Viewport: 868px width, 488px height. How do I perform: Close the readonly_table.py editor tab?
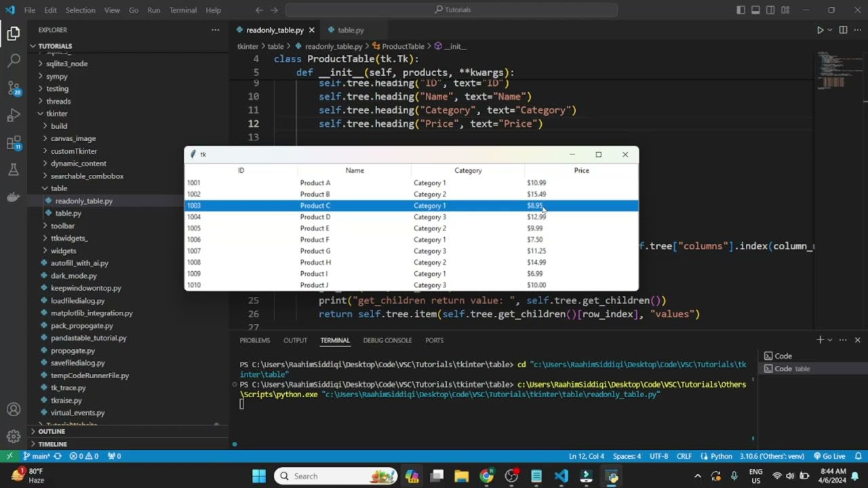click(x=312, y=30)
